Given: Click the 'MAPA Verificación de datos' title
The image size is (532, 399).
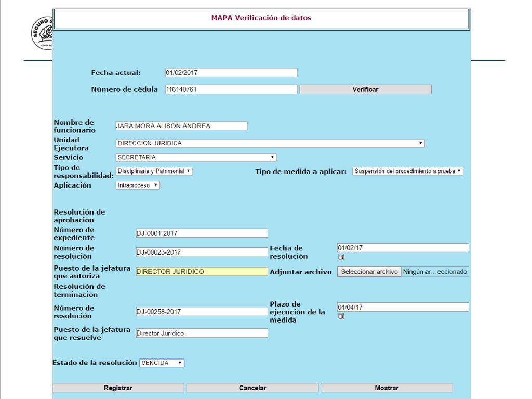Looking at the screenshot, I should 261,18.
